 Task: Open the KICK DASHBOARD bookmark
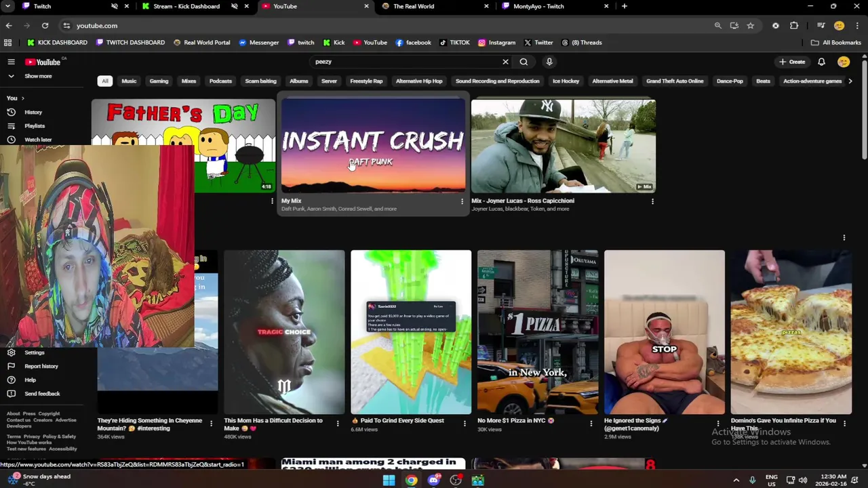(57, 43)
